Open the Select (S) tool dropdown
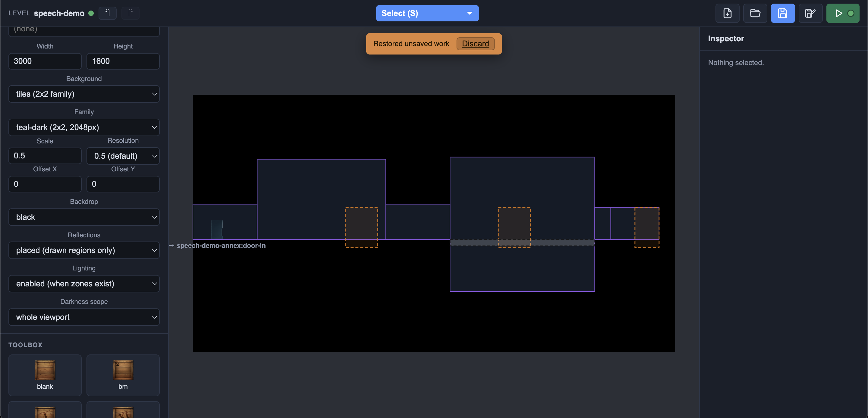Screen dimensions: 868x418 pyautogui.click(x=427, y=13)
